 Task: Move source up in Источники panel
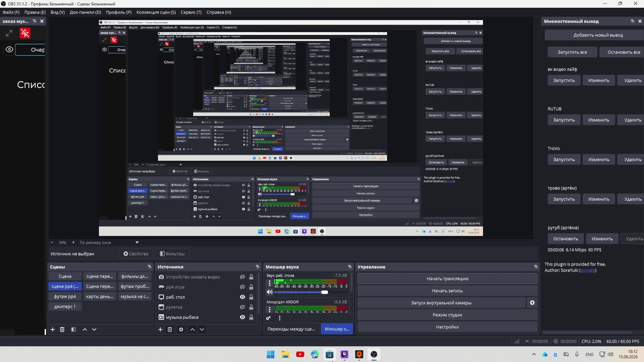tap(193, 329)
